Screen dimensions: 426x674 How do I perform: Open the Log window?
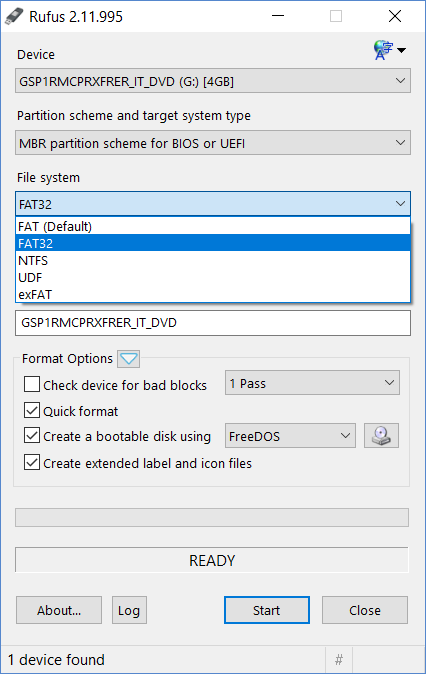tap(129, 610)
